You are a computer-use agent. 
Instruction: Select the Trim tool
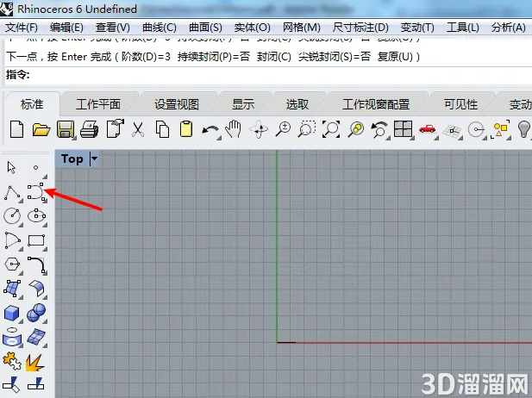point(11,384)
